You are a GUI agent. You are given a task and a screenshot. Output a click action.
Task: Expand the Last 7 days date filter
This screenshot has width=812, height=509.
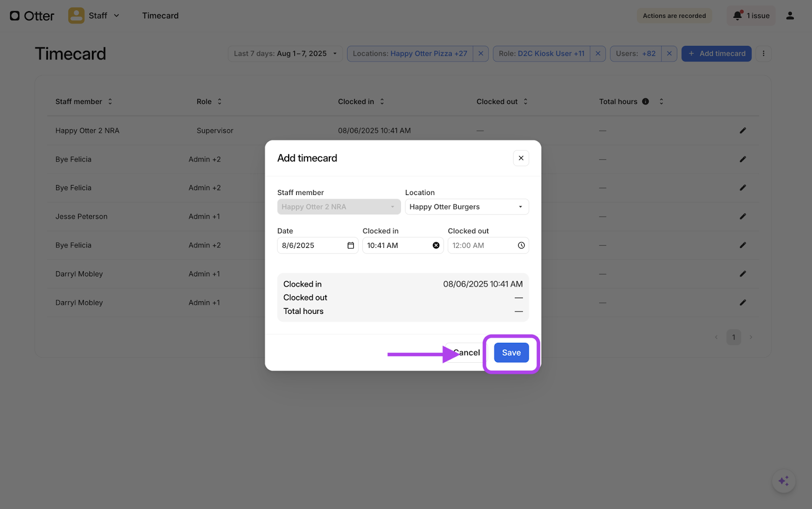pyautogui.click(x=285, y=53)
